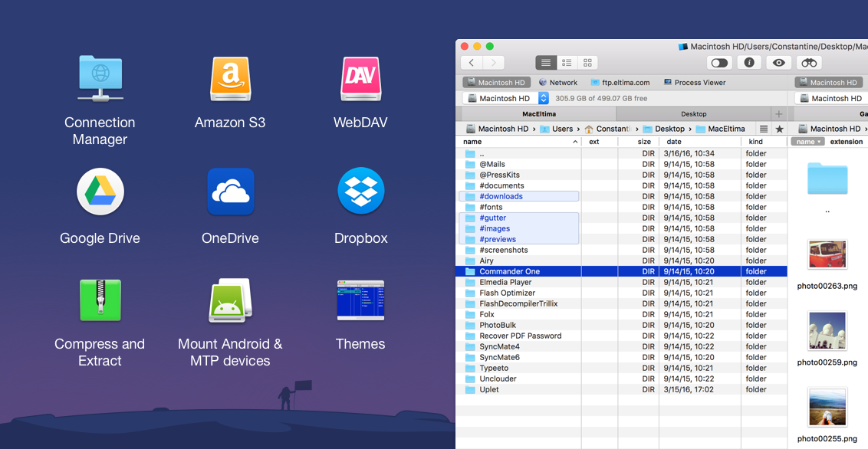
Task: Open the left panel Macintosh HD drive dropdown
Action: tap(505, 98)
